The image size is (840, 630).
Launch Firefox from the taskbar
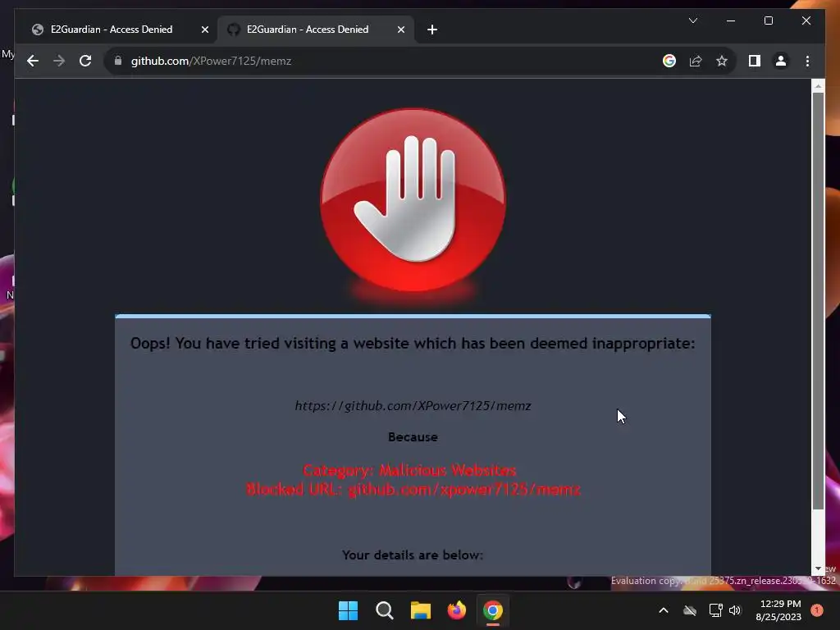(456, 610)
